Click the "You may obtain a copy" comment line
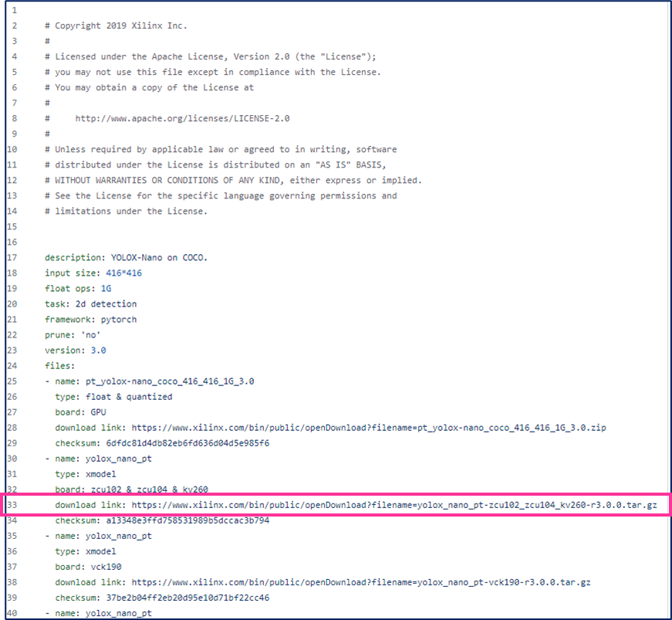Viewport: 672px width, 620px height. (x=149, y=87)
